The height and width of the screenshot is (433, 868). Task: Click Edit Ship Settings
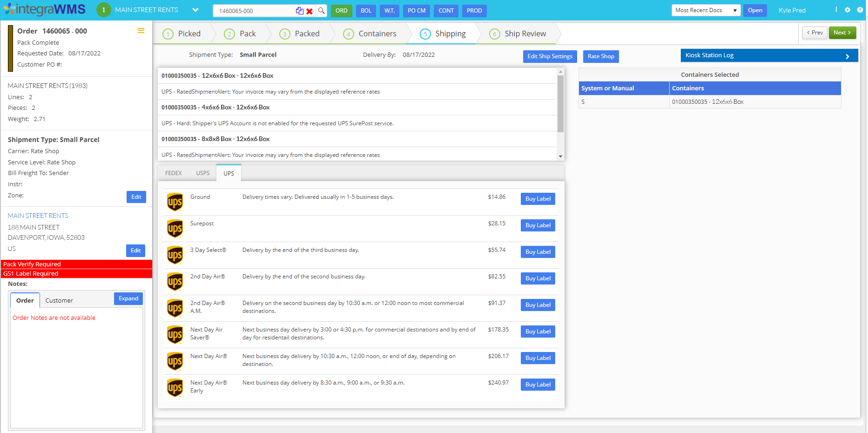click(550, 56)
